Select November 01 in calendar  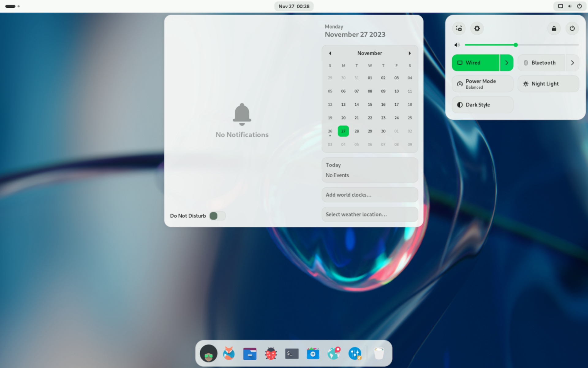[x=370, y=78]
